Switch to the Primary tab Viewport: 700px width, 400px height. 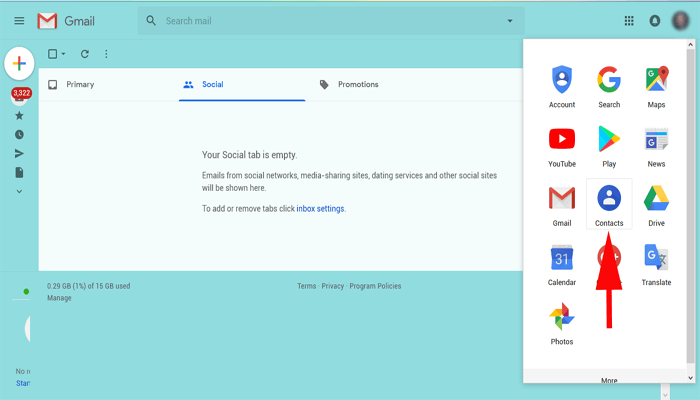tap(80, 84)
